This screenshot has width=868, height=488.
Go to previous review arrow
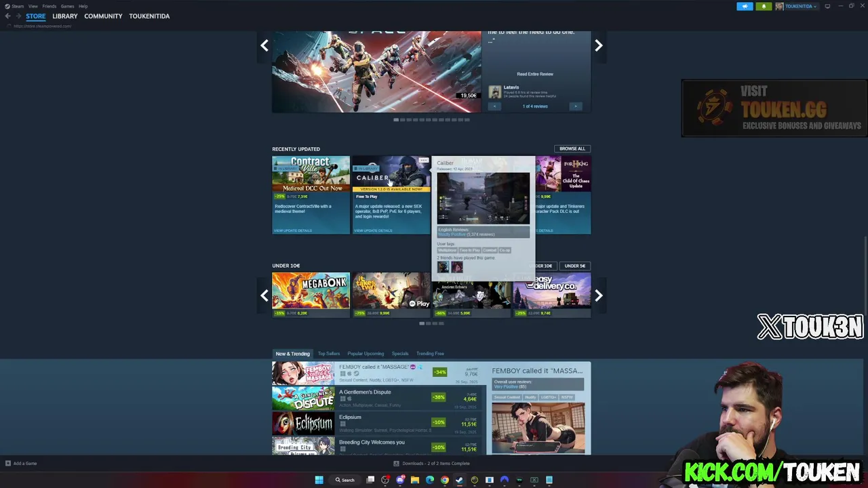coord(494,106)
